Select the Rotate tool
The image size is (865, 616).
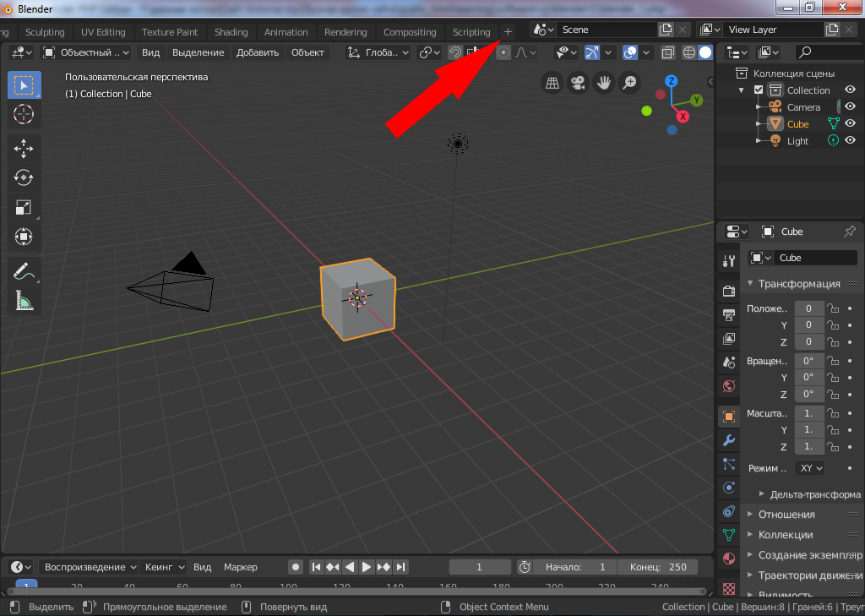pyautogui.click(x=24, y=177)
